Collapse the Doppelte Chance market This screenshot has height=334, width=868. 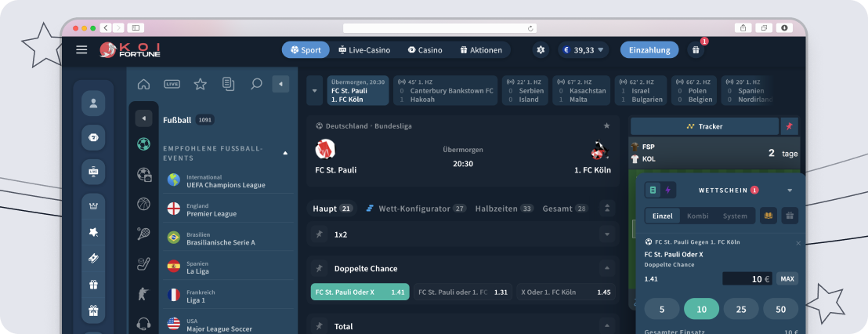[606, 269]
